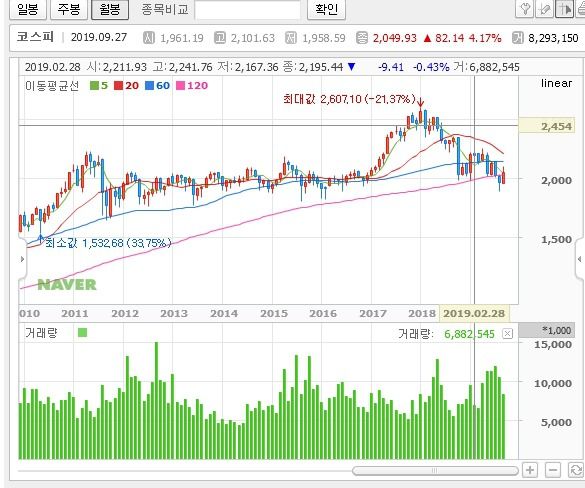Expand the left side panel arrow
Viewport: 585px width, 488px height.
(22, 259)
